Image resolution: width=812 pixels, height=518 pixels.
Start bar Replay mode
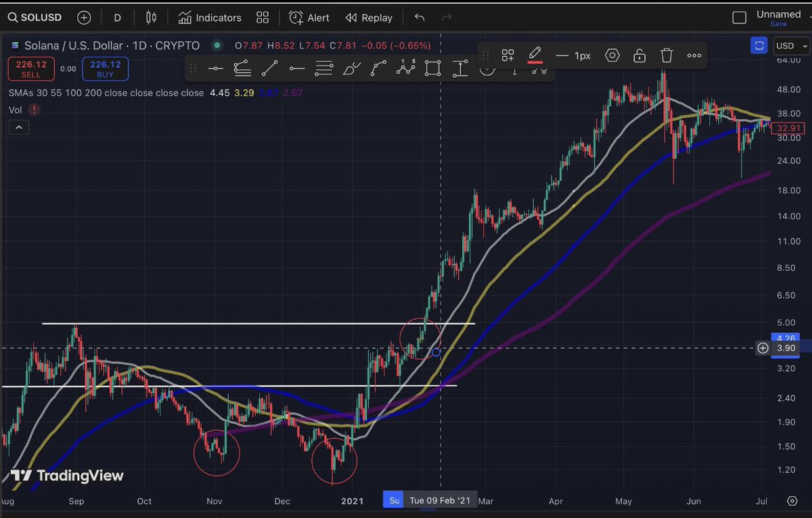tap(369, 18)
